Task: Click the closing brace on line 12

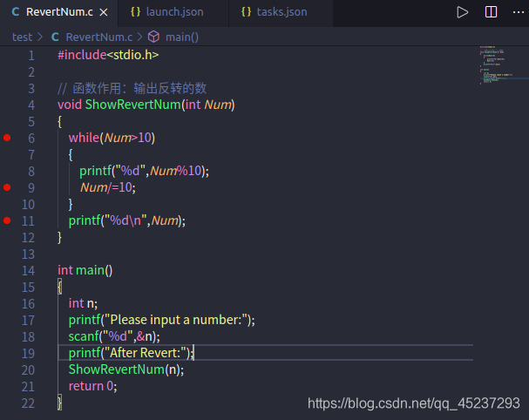Action: 60,237
